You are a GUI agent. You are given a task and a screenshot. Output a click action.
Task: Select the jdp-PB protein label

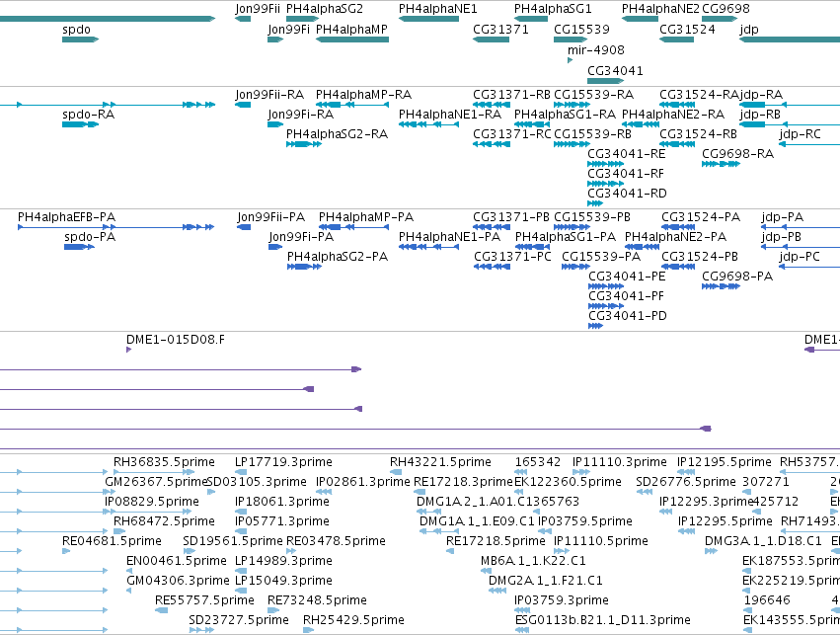pyautogui.click(x=781, y=237)
